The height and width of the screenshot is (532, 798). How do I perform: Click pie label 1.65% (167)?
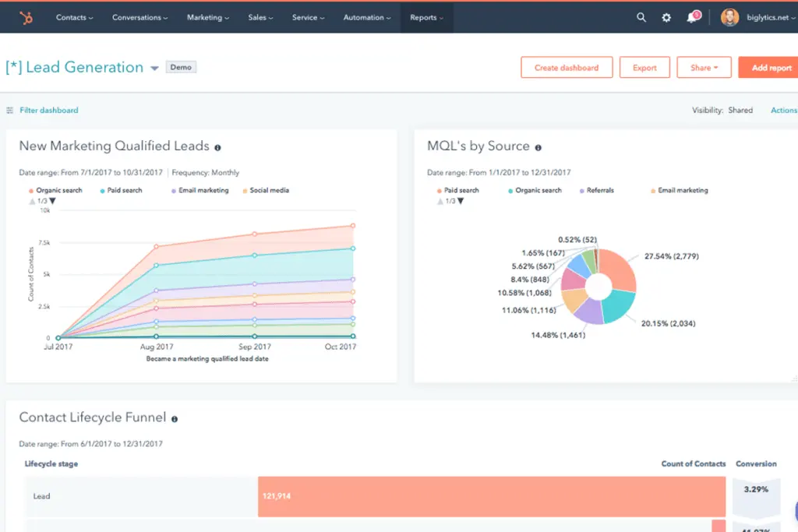tap(543, 253)
